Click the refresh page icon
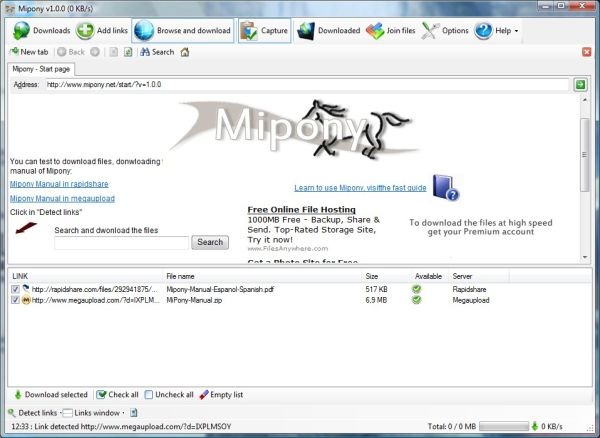This screenshot has width=600, height=438. tap(128, 52)
